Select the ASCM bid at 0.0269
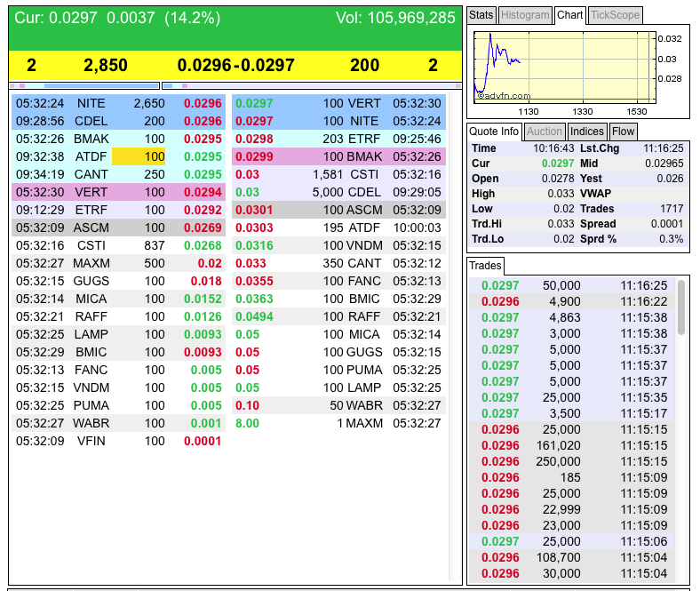The image size is (700, 591). 118,228
